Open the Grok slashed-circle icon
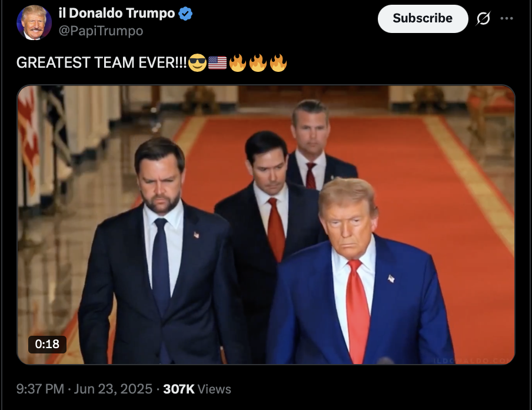Viewport: 532px width, 410px height. click(x=483, y=18)
